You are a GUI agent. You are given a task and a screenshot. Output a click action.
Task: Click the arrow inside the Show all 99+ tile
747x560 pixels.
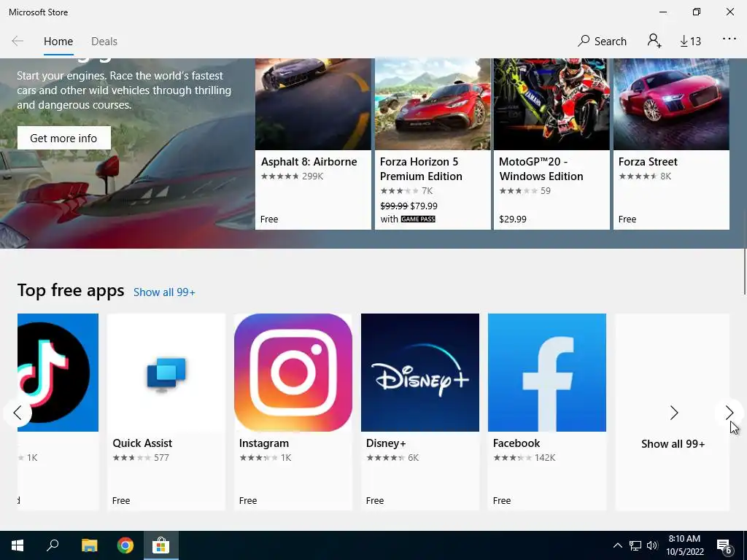[673, 413]
